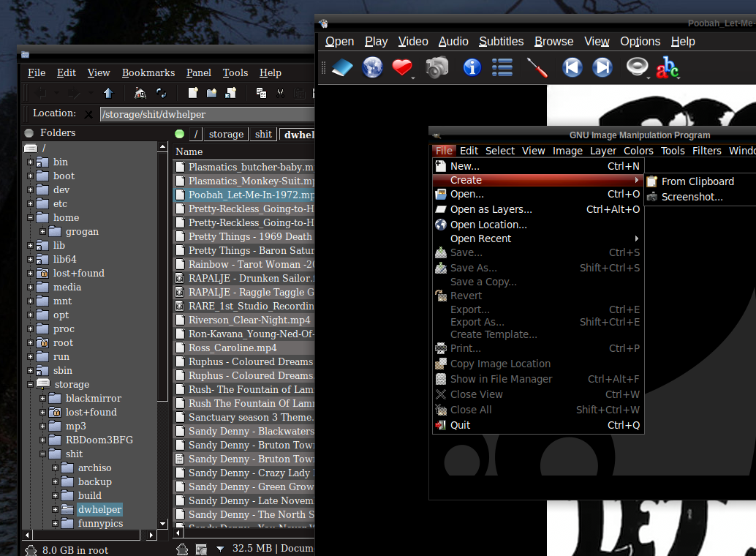This screenshot has width=756, height=556.
Task: Clear the Location bar with the X icon
Action: point(88,114)
